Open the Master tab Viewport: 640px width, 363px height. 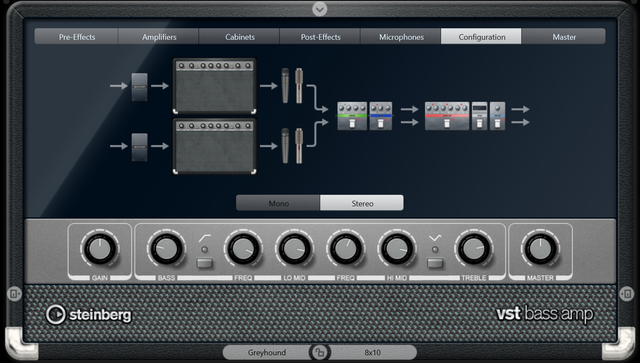click(564, 37)
